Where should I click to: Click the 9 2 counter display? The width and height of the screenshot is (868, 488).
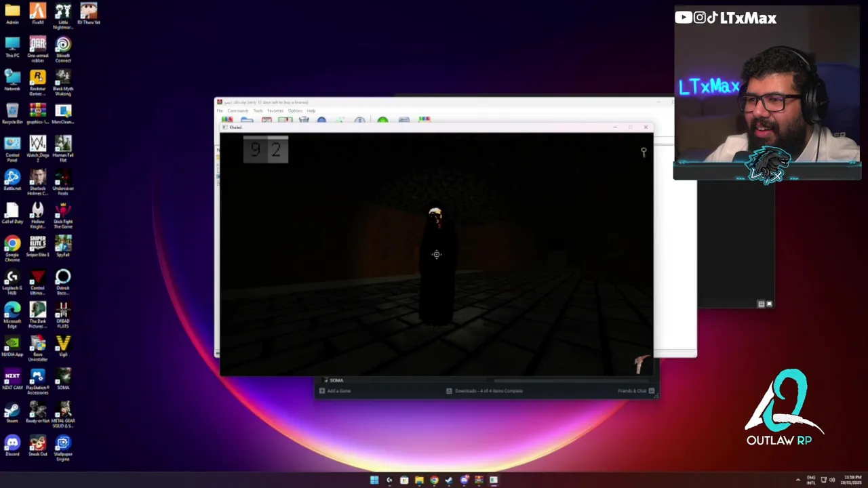click(266, 149)
